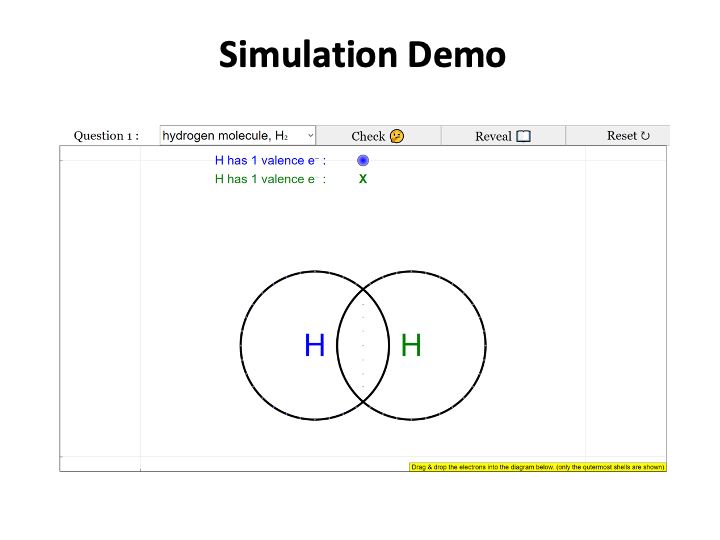Click the Reveal button text
720x540 pixels.
493,136
